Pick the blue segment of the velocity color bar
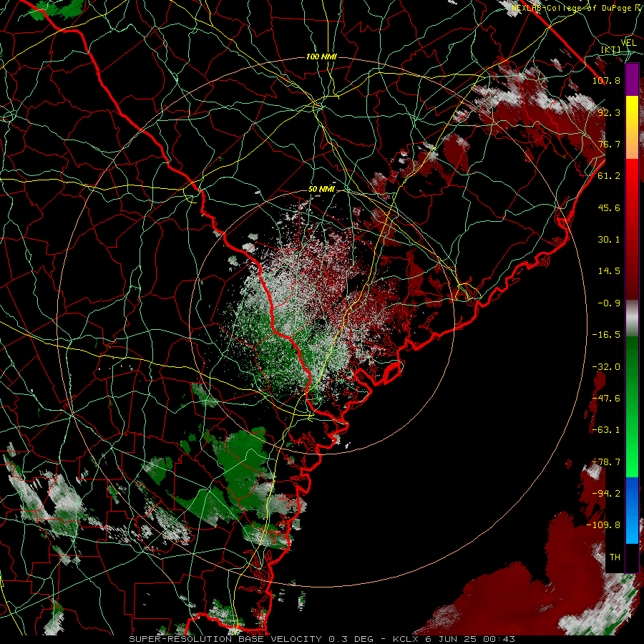Viewport: 644px width, 644px height. [x=632, y=510]
